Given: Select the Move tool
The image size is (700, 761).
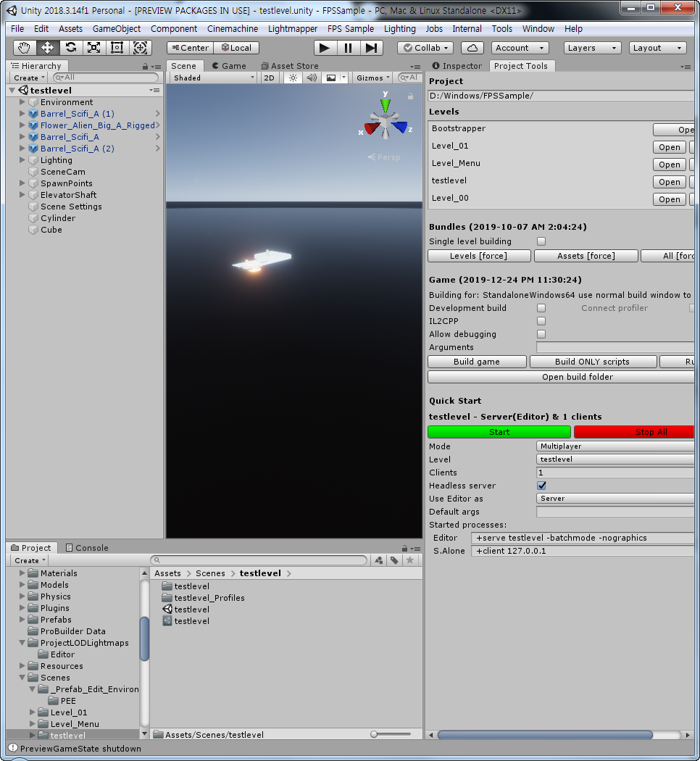Looking at the screenshot, I should tap(48, 48).
